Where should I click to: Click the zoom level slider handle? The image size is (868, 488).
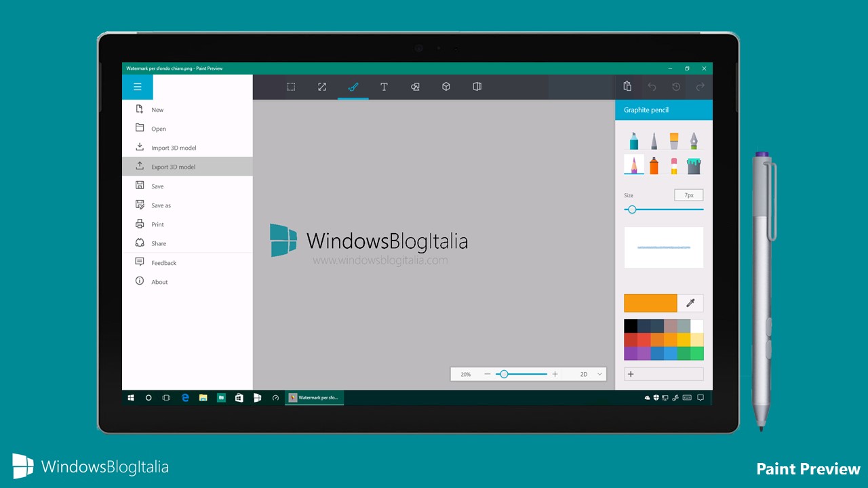pyautogui.click(x=504, y=374)
